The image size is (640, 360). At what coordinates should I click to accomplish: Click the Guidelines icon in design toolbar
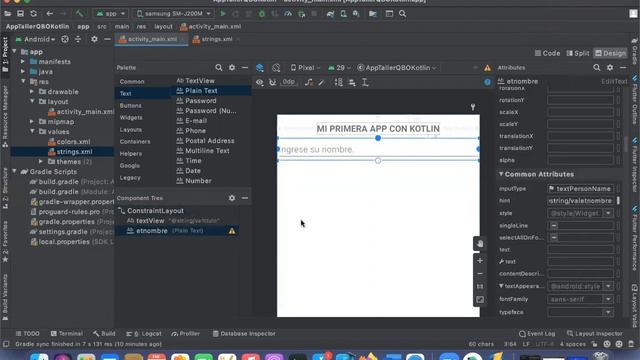click(x=365, y=82)
